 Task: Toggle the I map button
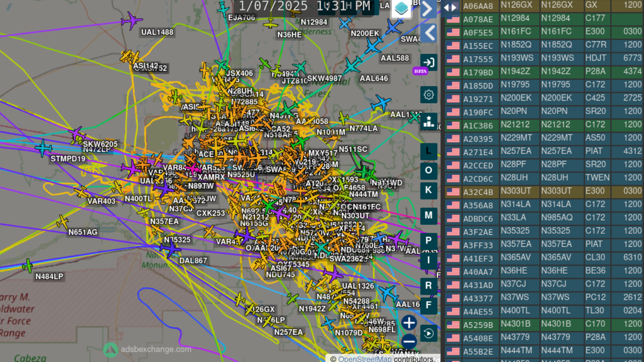click(429, 260)
